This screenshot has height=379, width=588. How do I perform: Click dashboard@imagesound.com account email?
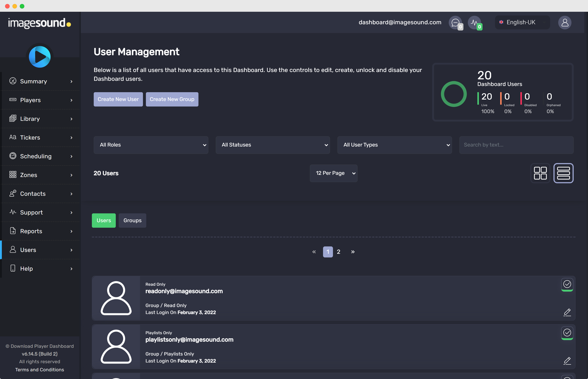click(x=400, y=22)
